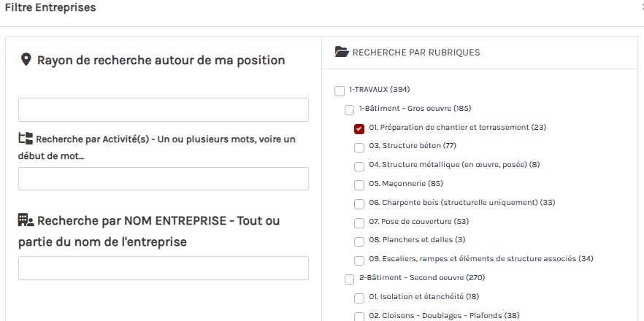Click the NOM ENTREPRISE search field

tap(164, 268)
